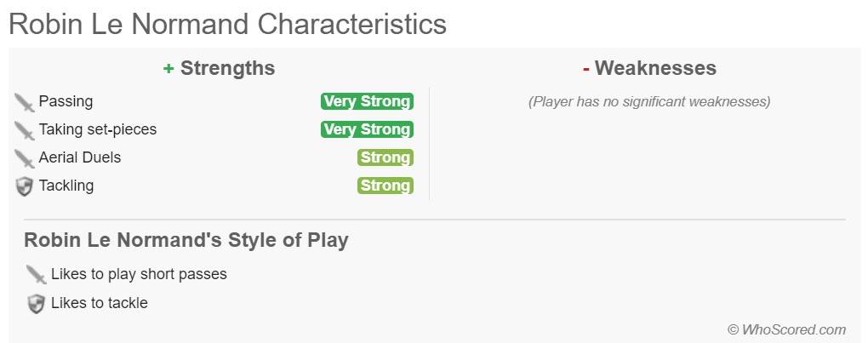The image size is (868, 343).
Task: Click shield icon beside Likes to tackle
Action: click(x=36, y=304)
